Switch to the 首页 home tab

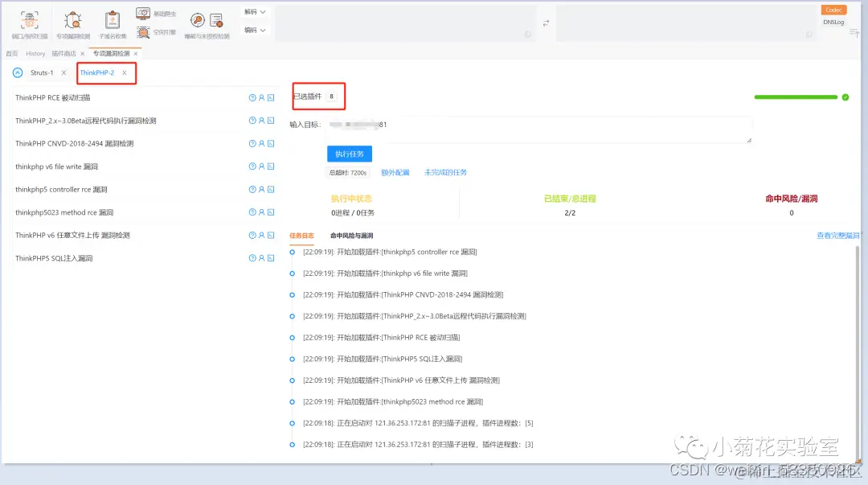click(11, 54)
